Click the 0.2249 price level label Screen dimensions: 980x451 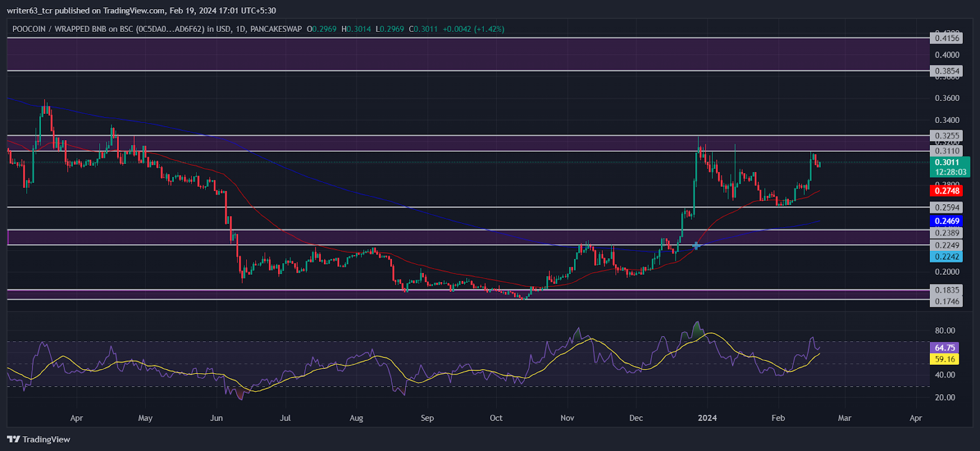point(947,245)
